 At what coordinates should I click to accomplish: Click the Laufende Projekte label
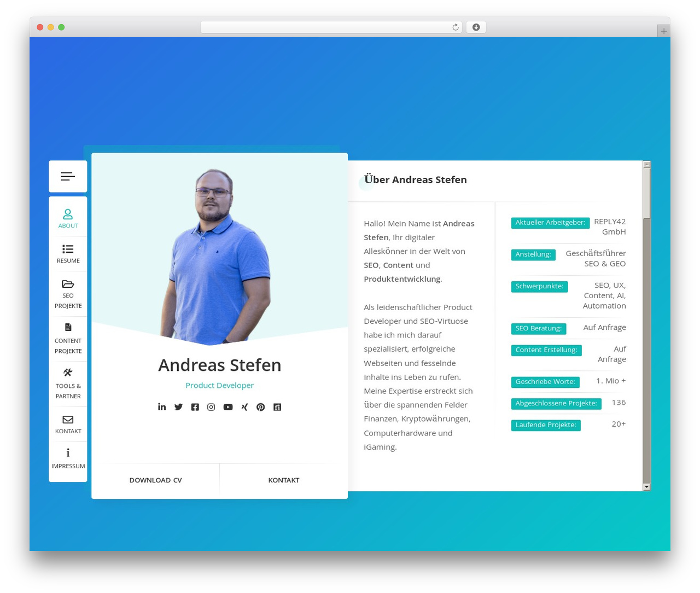(546, 425)
